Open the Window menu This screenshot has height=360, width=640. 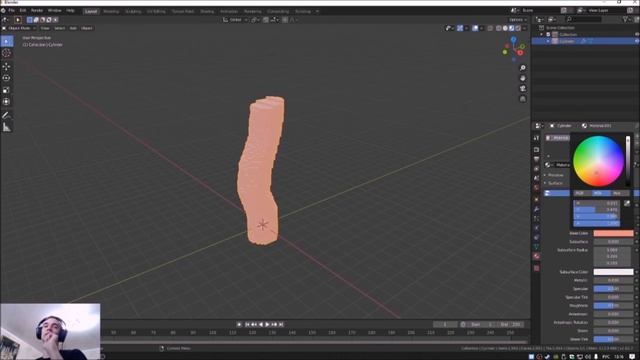tap(54, 11)
